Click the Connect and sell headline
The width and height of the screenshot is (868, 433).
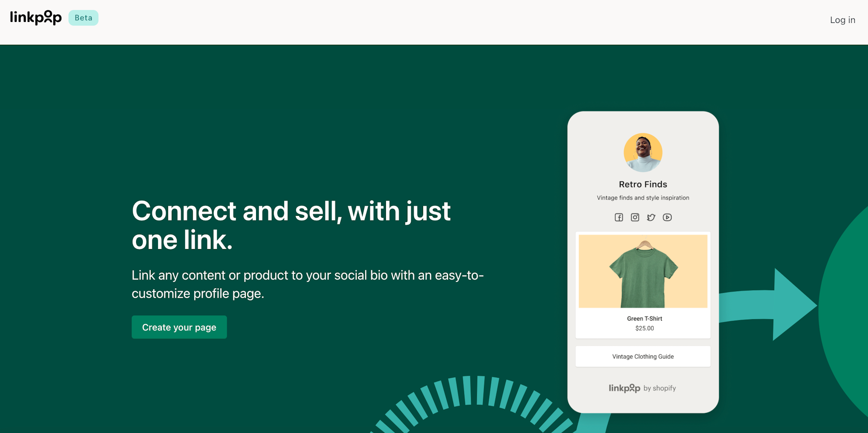[291, 225]
